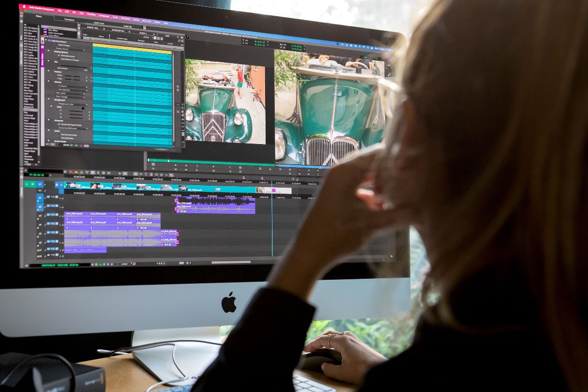Viewport: 588px width, 392px height.
Task: Open the Path: Linear dropdown
Action: click(70, 94)
